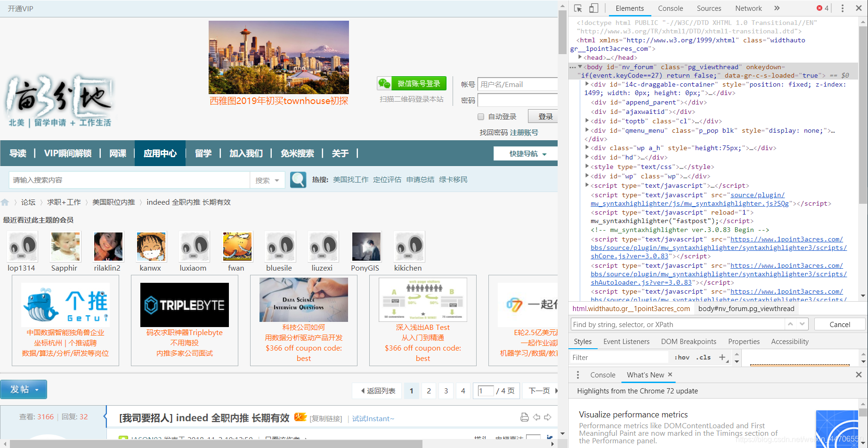
Task: Click the WeChat login icon button
Action: coord(412,84)
